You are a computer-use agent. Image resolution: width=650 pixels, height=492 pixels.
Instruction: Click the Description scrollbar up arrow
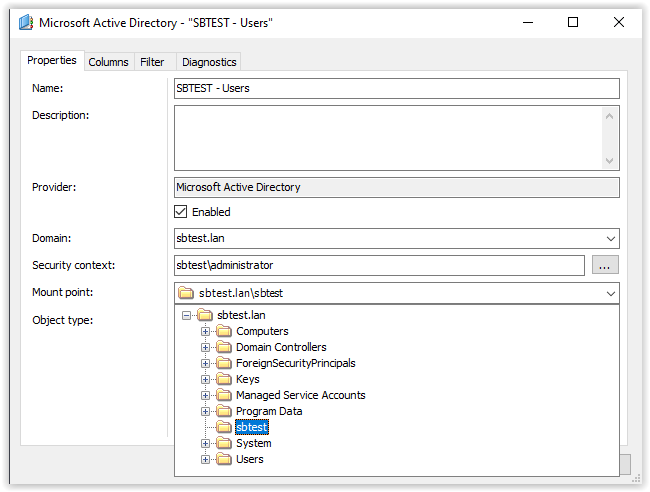pyautogui.click(x=609, y=116)
